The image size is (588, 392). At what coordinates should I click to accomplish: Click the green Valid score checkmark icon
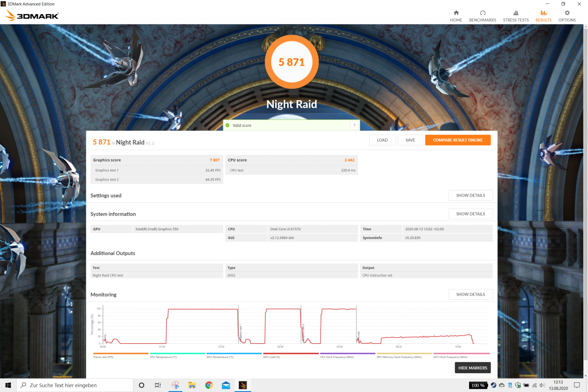coord(227,125)
